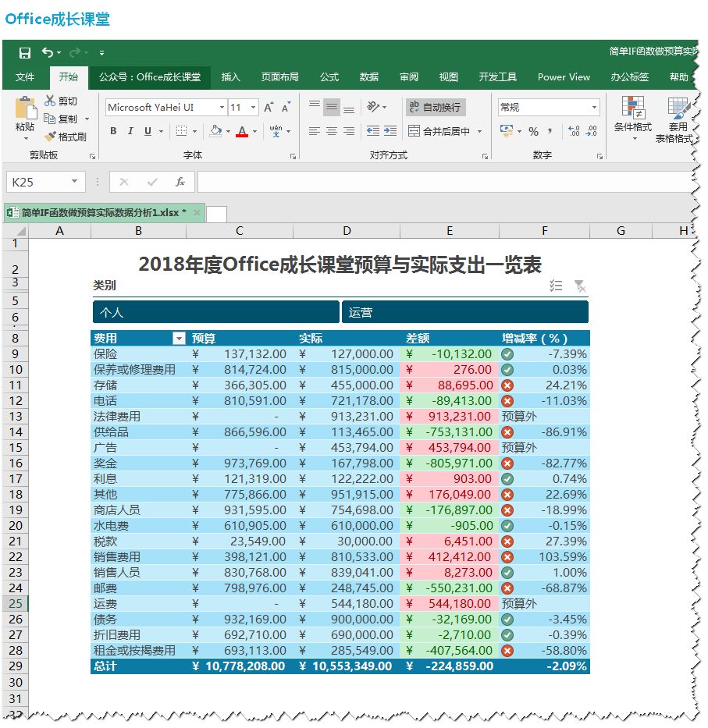Switch to the Power View tab

click(x=564, y=77)
